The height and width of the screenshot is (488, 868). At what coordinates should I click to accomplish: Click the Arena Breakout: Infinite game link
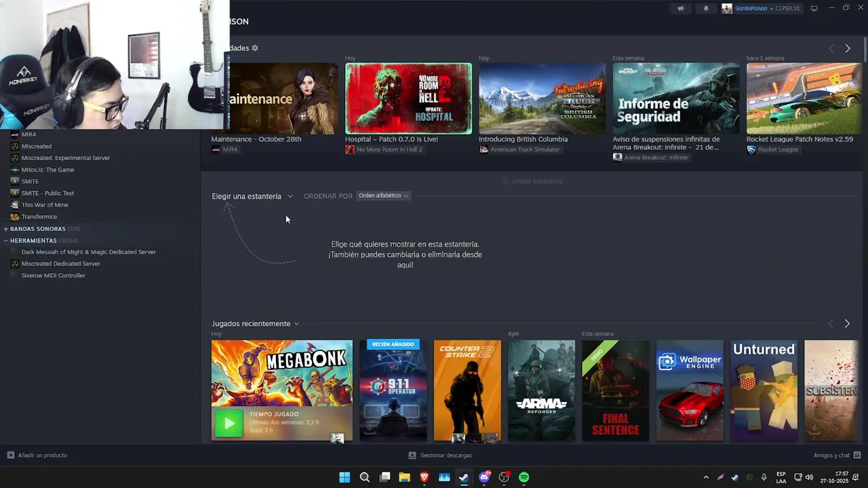(656, 157)
